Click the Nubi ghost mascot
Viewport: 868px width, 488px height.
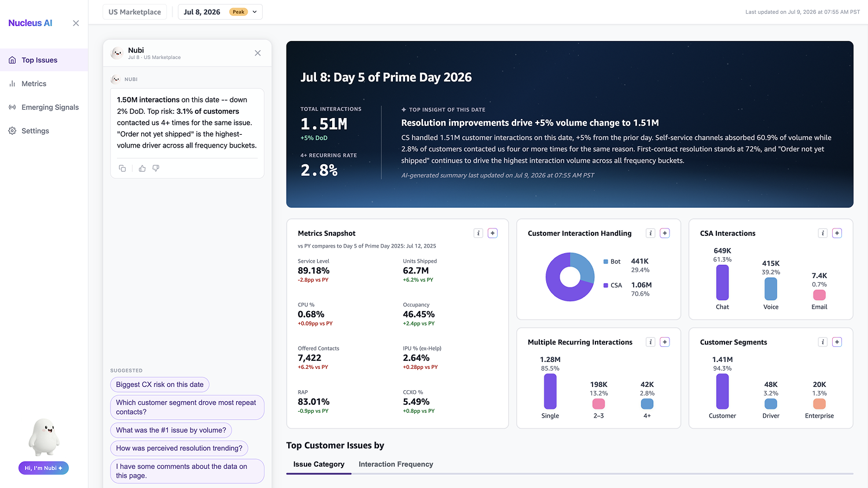[44, 437]
